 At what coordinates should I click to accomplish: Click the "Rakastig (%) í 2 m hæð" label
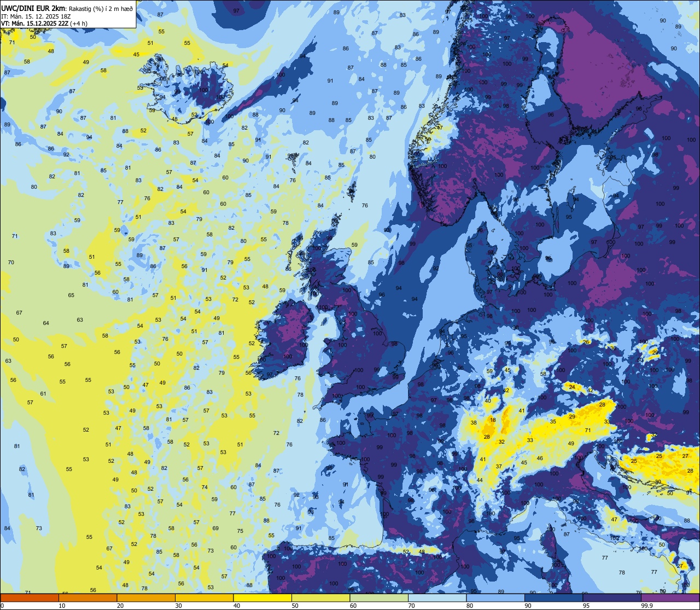pyautogui.click(x=101, y=9)
